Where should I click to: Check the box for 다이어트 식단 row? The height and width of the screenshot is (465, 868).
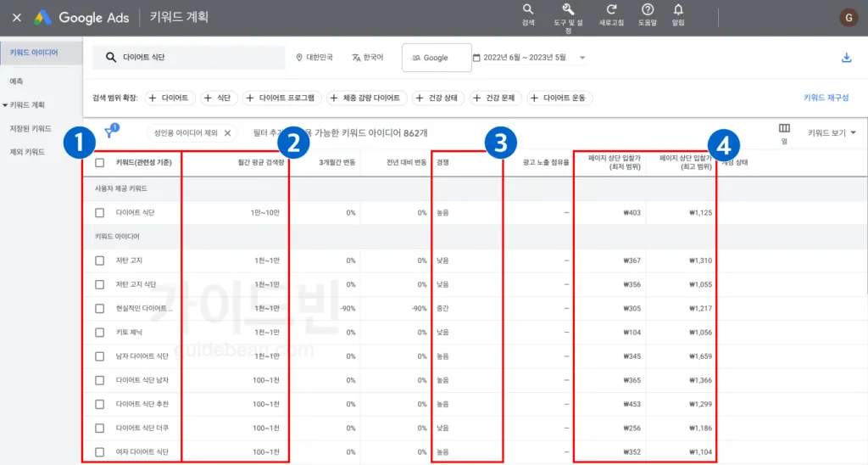pos(100,213)
